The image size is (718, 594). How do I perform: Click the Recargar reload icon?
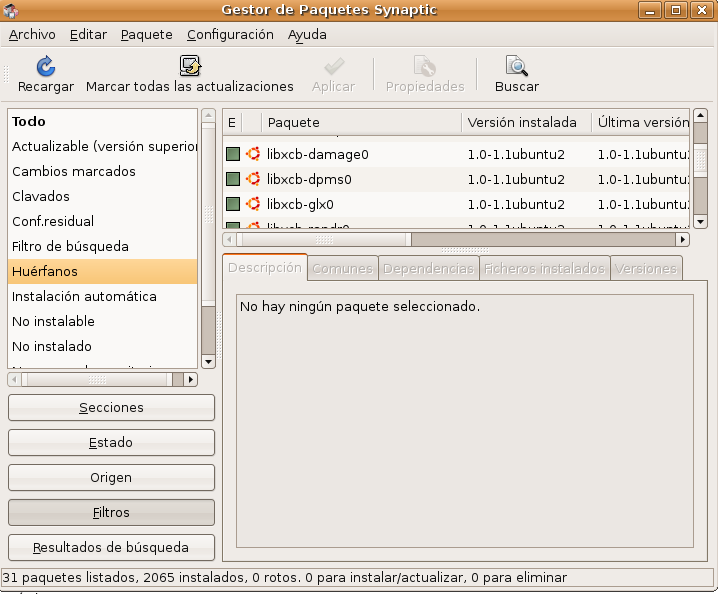click(x=46, y=66)
